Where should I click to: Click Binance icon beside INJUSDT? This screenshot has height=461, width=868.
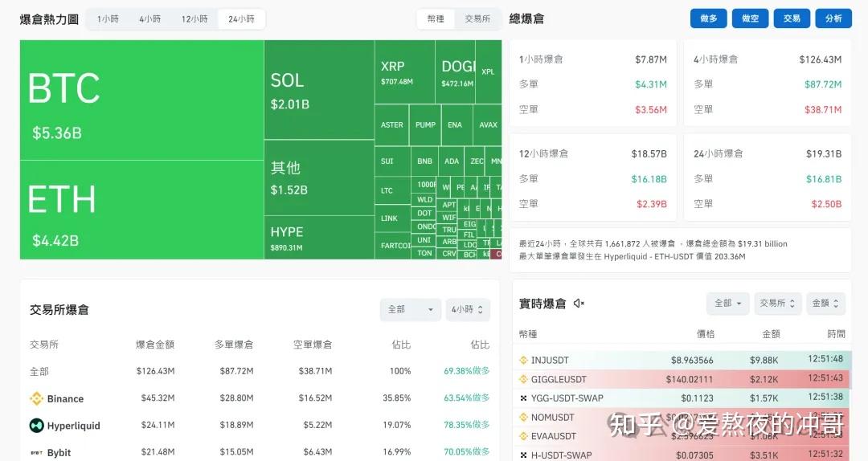coord(523,361)
